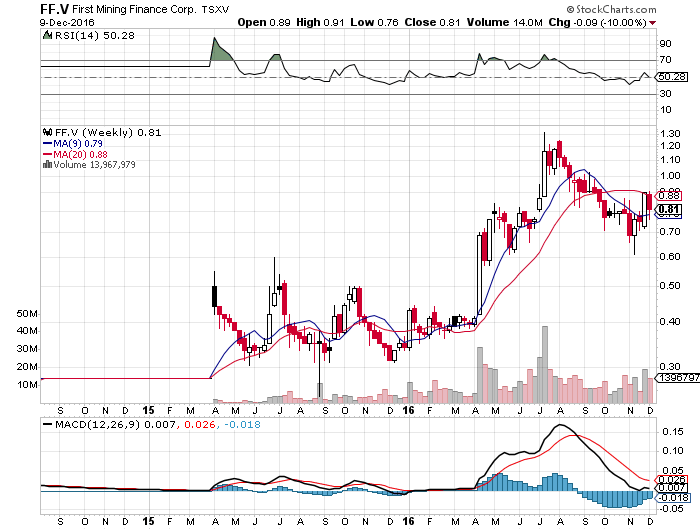Click the 50M volume axis label
The width and height of the screenshot is (700, 530).
tap(27, 313)
